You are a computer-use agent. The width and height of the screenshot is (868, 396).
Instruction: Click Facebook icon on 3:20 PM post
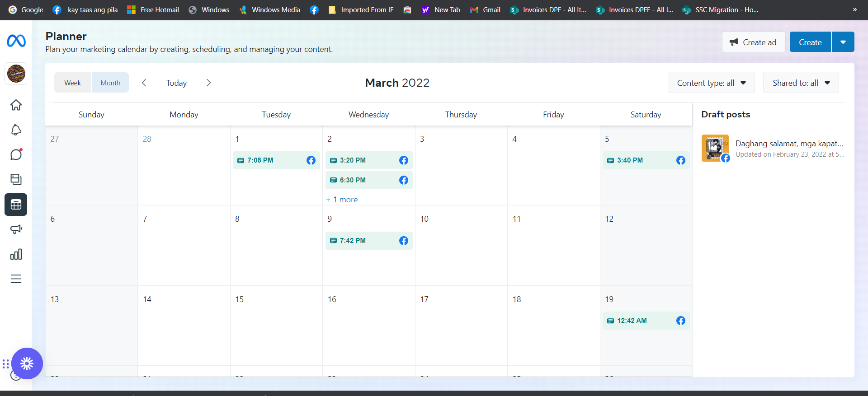[x=404, y=160]
